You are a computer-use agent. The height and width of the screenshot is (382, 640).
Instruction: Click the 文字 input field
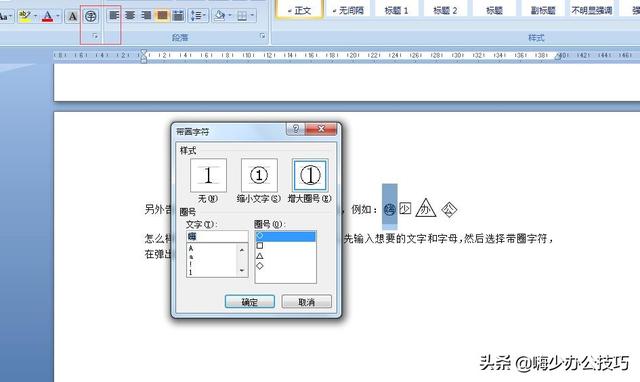(217, 236)
